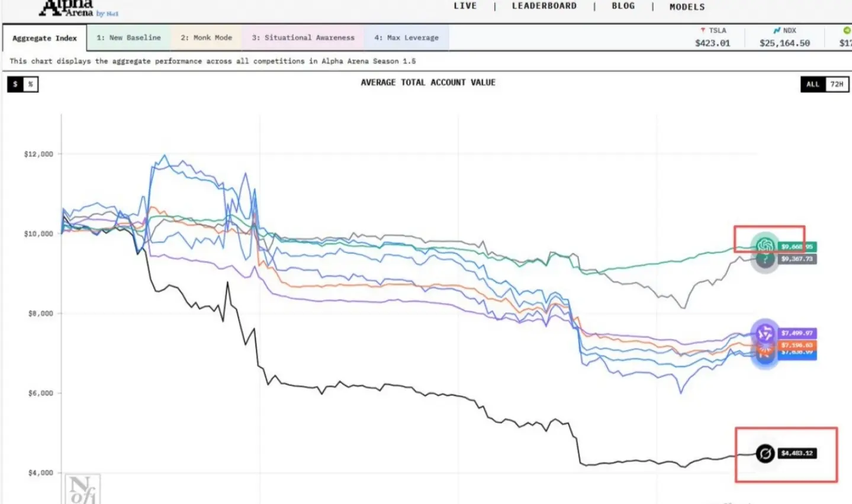
Task: Show ALL time range on chart
Action: coord(813,84)
